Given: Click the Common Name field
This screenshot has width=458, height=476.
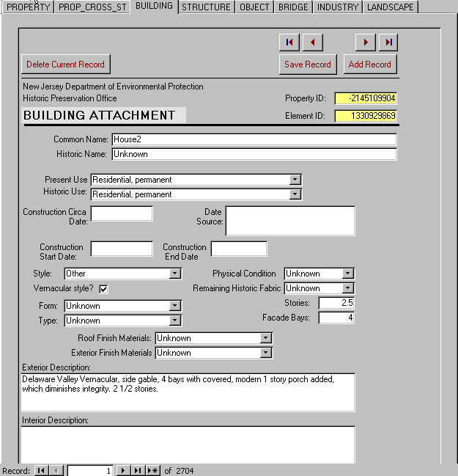Looking at the screenshot, I should tap(254, 139).
